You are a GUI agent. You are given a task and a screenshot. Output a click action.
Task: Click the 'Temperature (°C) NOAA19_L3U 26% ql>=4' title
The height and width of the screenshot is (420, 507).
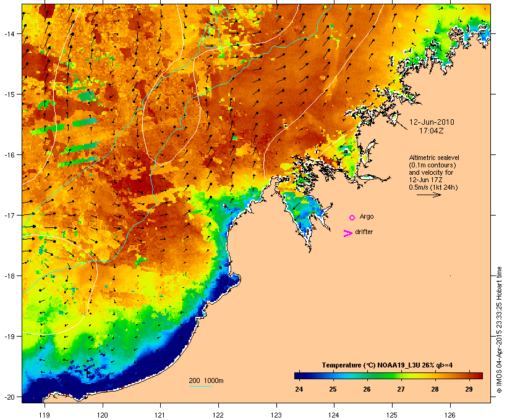coord(387,365)
